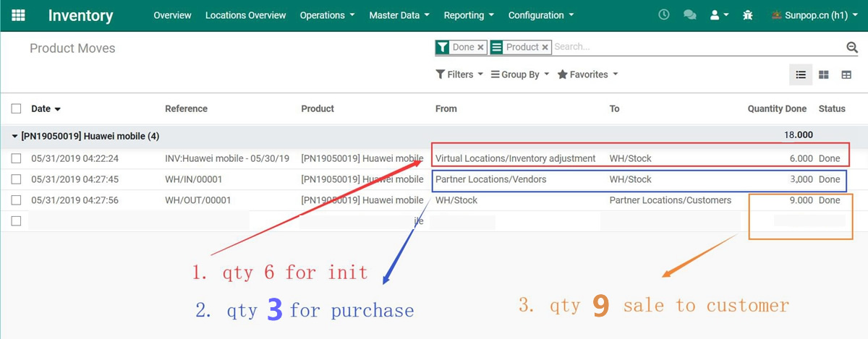The height and width of the screenshot is (339, 868).
Task: Sort by Quantity Done column header
Action: [x=777, y=108]
